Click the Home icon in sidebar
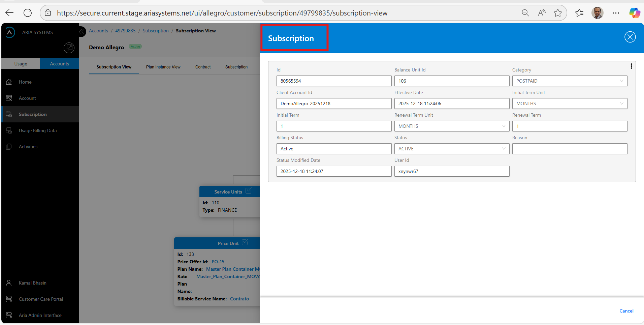Image resolution: width=644 pixels, height=325 pixels. [9, 82]
